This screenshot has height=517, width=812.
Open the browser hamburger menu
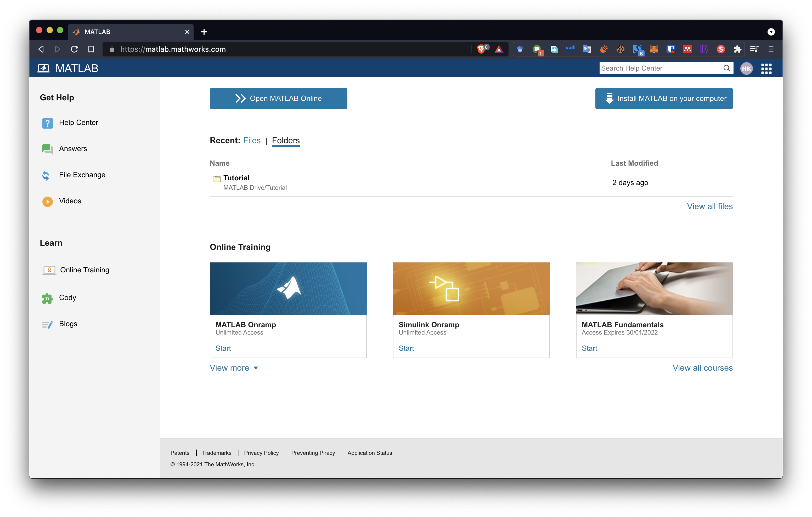click(x=771, y=49)
